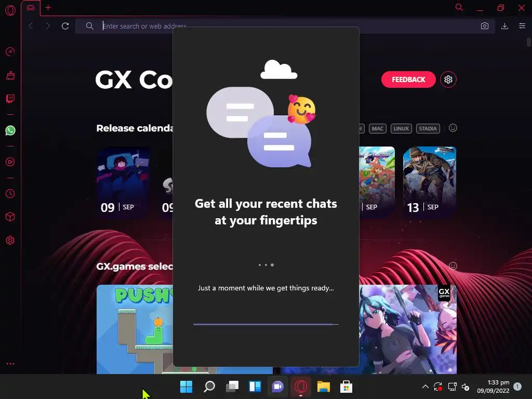Click the sync update tray icon
Image resolution: width=532 pixels, height=399 pixels.
pos(438,387)
